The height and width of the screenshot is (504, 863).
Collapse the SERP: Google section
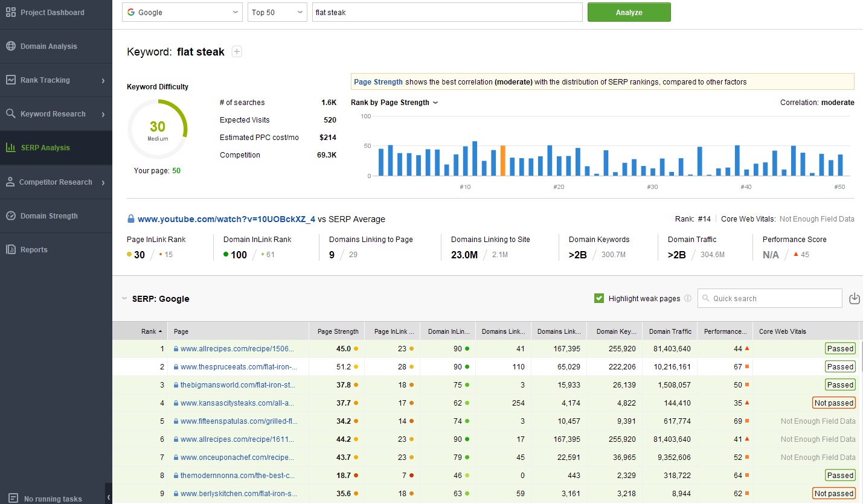click(x=125, y=299)
